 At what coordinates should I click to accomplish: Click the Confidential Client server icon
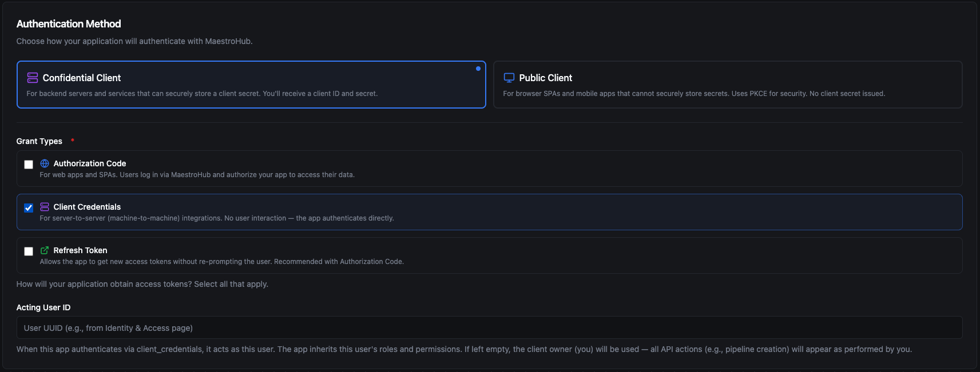(33, 78)
